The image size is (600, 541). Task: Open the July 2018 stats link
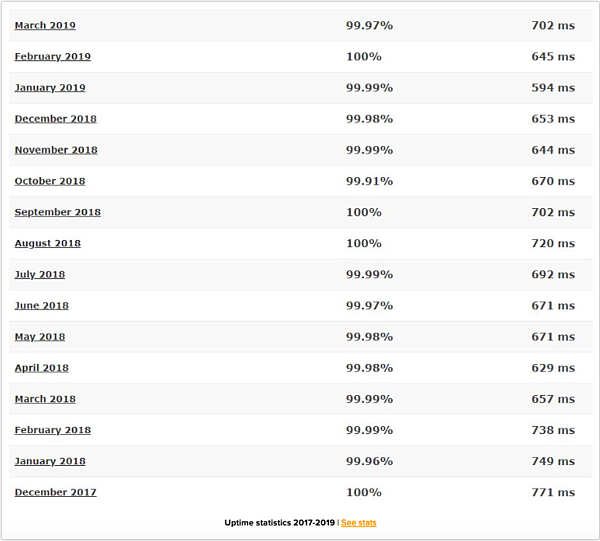click(x=40, y=275)
